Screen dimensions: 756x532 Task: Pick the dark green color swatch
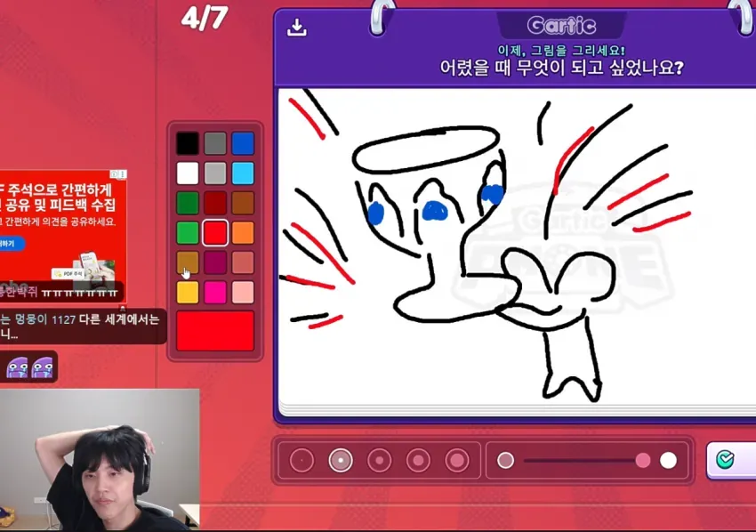[188, 203]
